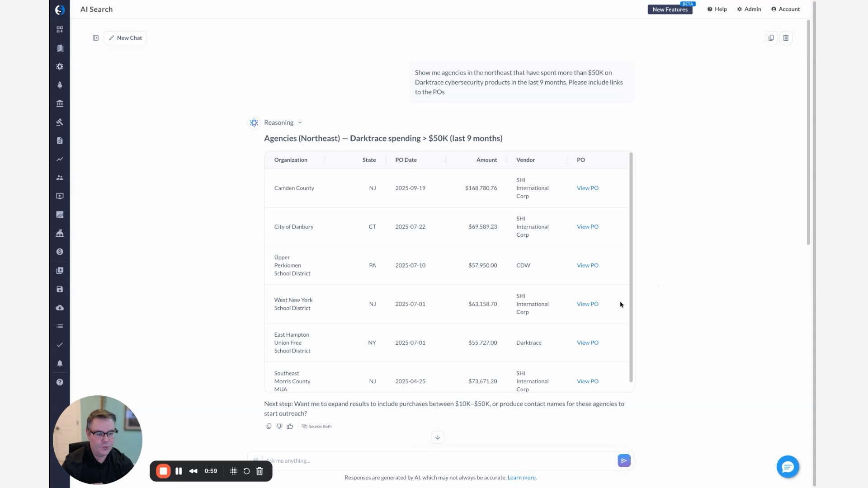Viewport: 868px width, 488px height.
Task: Open the Camden County View PO link
Action: 587,188
